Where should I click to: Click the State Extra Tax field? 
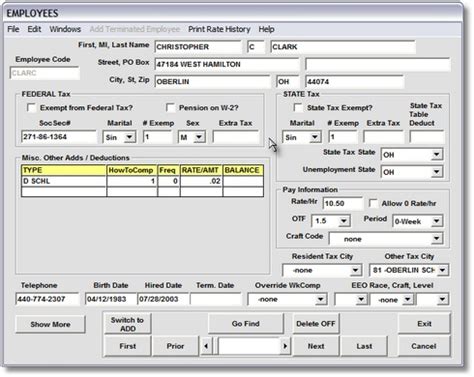383,137
